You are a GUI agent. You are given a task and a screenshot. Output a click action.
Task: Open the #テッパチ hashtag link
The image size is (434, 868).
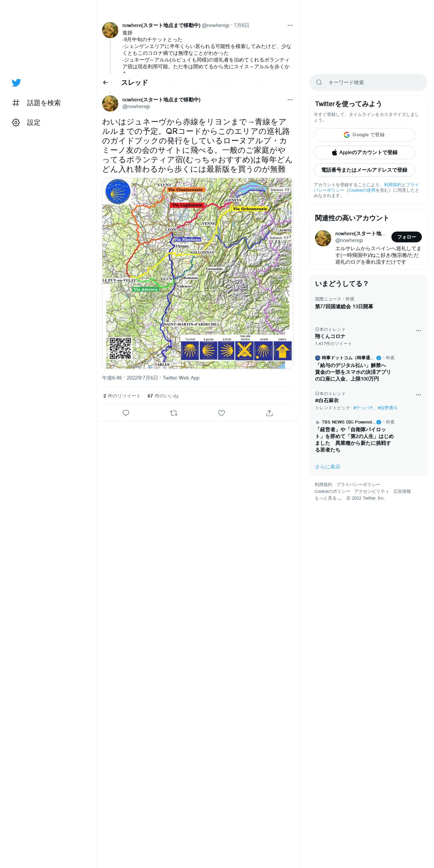pos(363,408)
